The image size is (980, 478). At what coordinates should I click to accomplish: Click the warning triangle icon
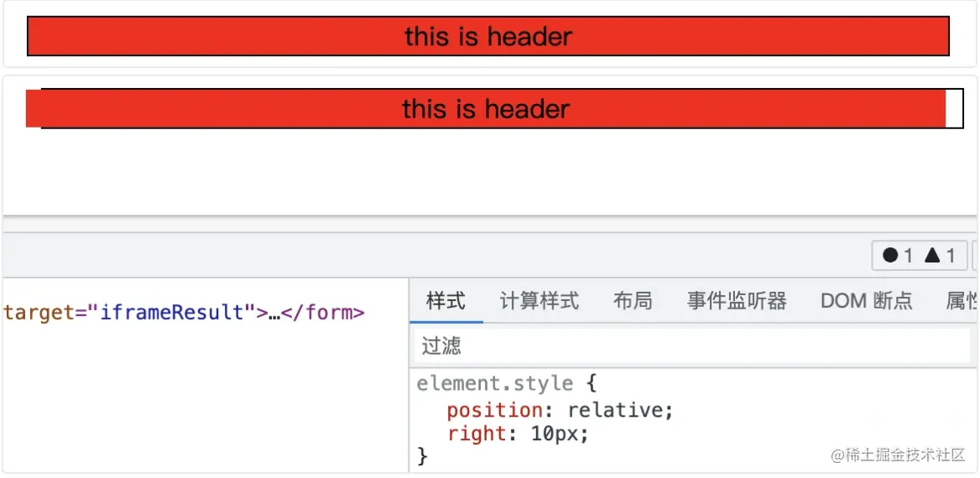(x=932, y=255)
